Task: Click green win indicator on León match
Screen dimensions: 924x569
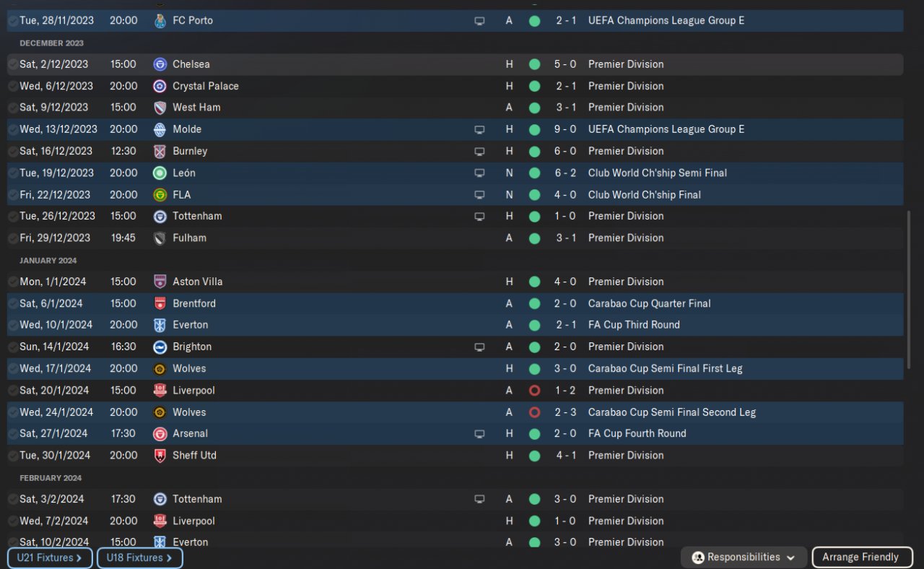Action: [534, 173]
